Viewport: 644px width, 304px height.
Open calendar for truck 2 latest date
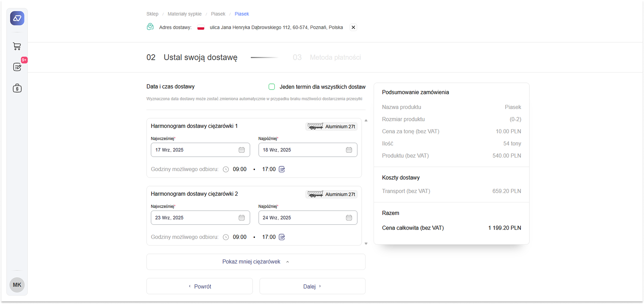[x=349, y=218]
